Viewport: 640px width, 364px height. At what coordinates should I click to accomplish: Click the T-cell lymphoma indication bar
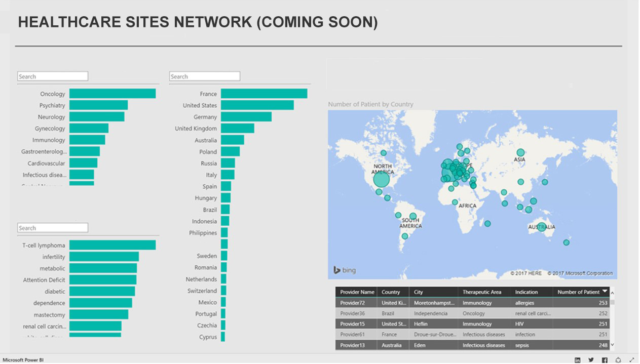(112, 245)
